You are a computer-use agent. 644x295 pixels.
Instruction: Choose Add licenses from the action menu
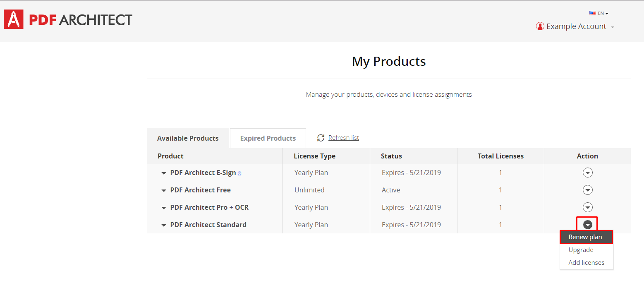587,263
